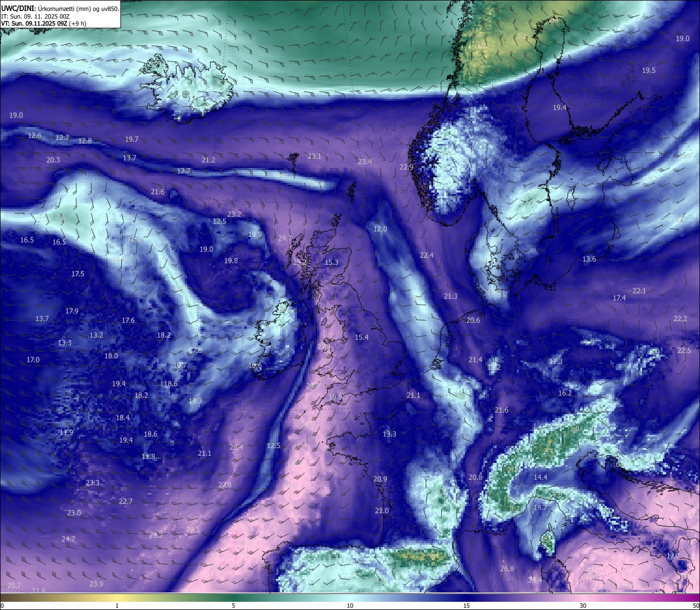Click the map value 22.5
The height and width of the screenshot is (610, 700).
[684, 351]
